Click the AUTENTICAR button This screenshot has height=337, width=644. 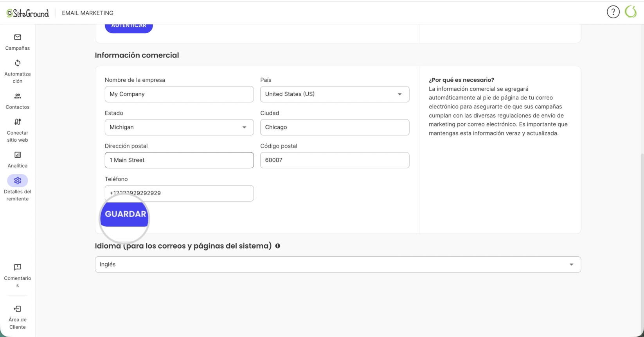pos(129,27)
